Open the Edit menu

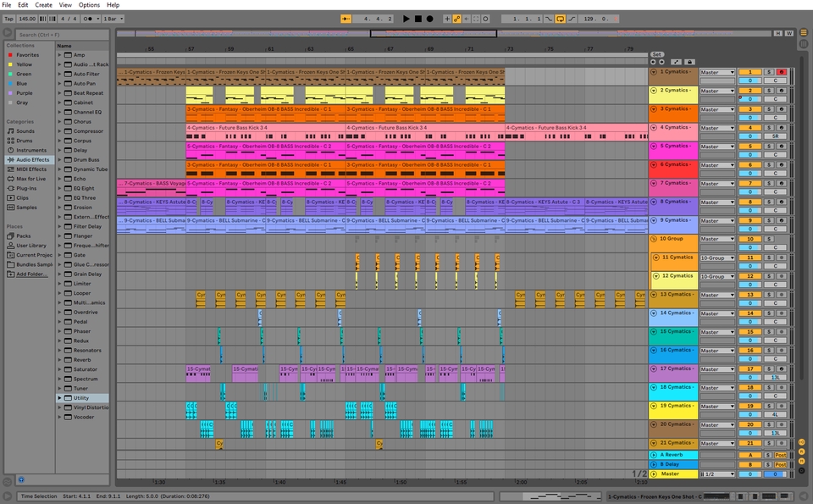(x=23, y=5)
